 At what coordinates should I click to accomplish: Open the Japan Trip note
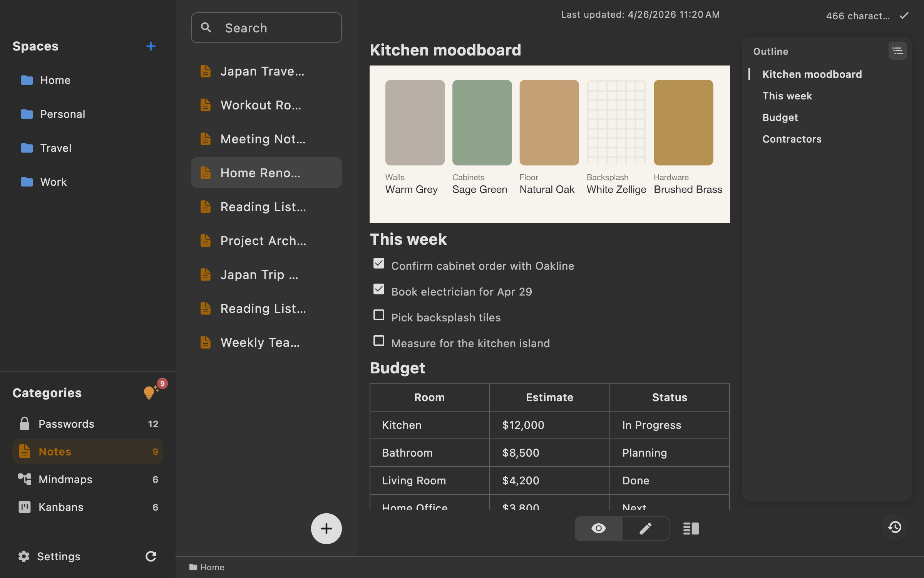pyautogui.click(x=266, y=275)
